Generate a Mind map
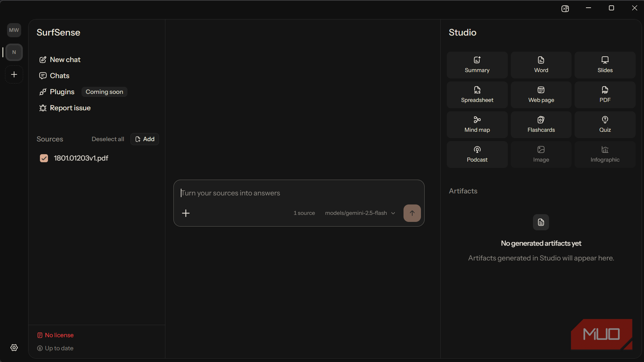The width and height of the screenshot is (644, 362). (x=477, y=125)
